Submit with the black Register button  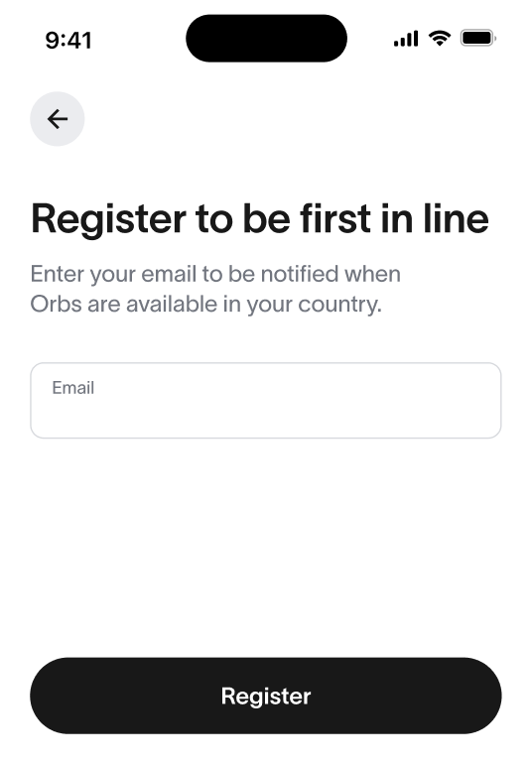pos(266,696)
